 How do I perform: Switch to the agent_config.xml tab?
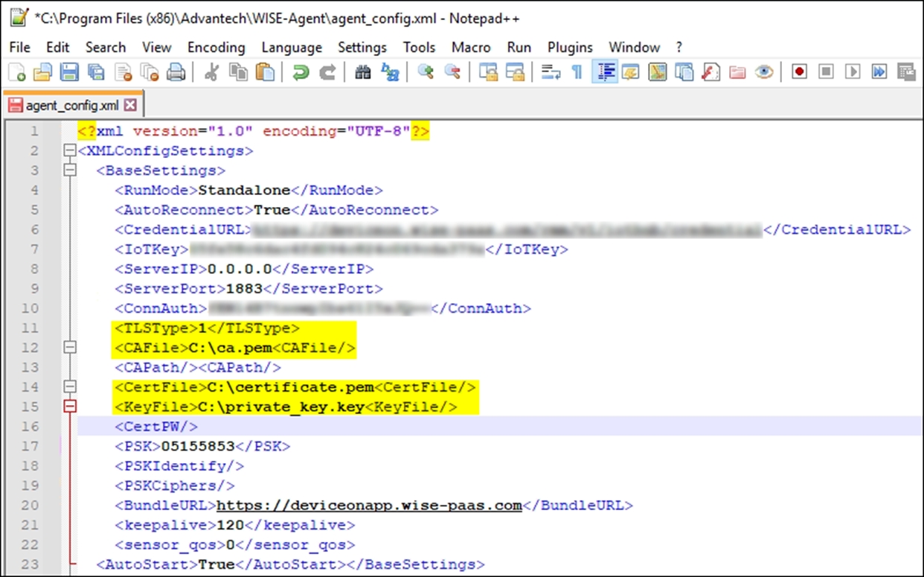pos(72,105)
